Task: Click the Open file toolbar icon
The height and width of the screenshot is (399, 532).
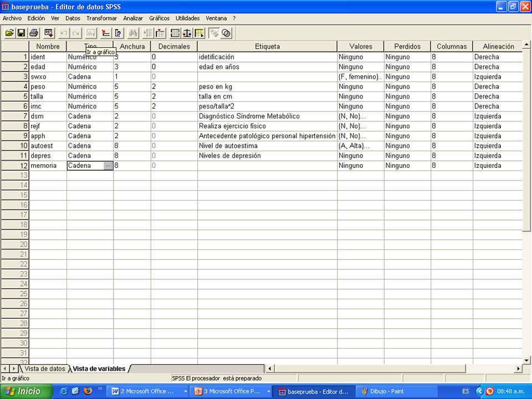Action: (x=9, y=33)
